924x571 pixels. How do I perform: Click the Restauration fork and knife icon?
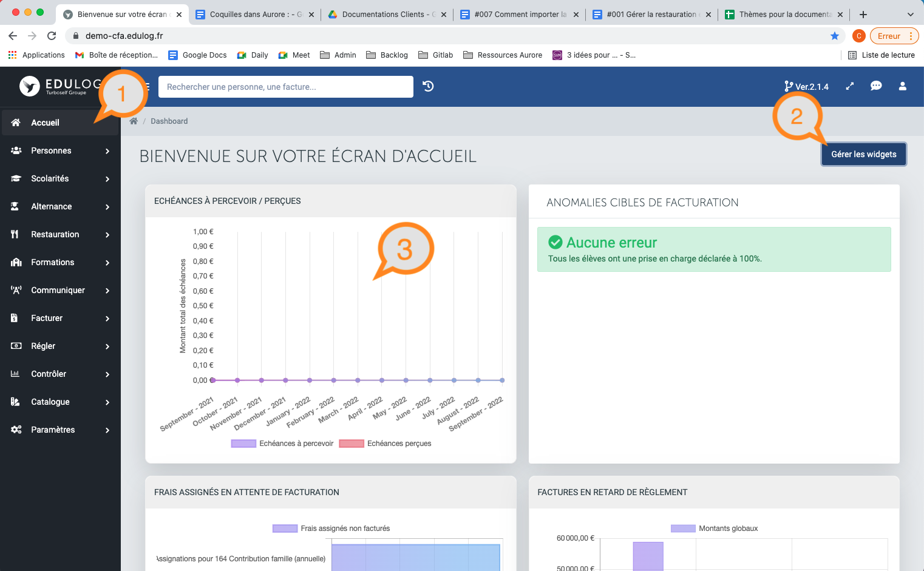15,234
